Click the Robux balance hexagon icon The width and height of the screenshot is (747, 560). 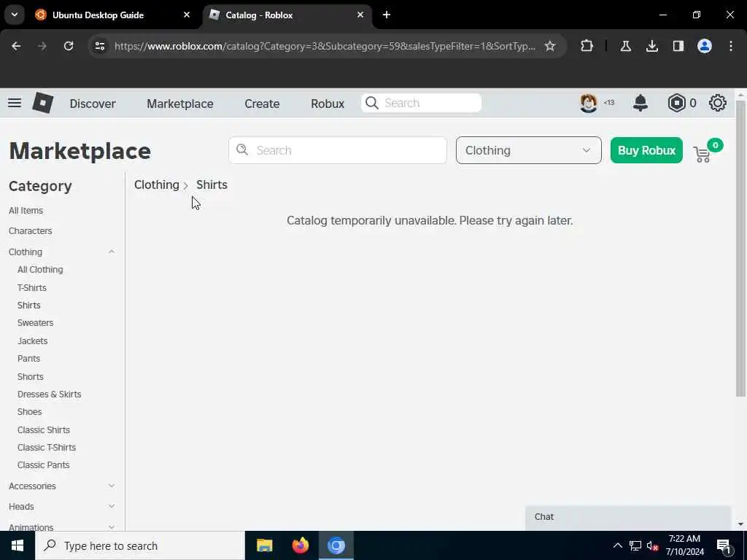[x=676, y=103]
